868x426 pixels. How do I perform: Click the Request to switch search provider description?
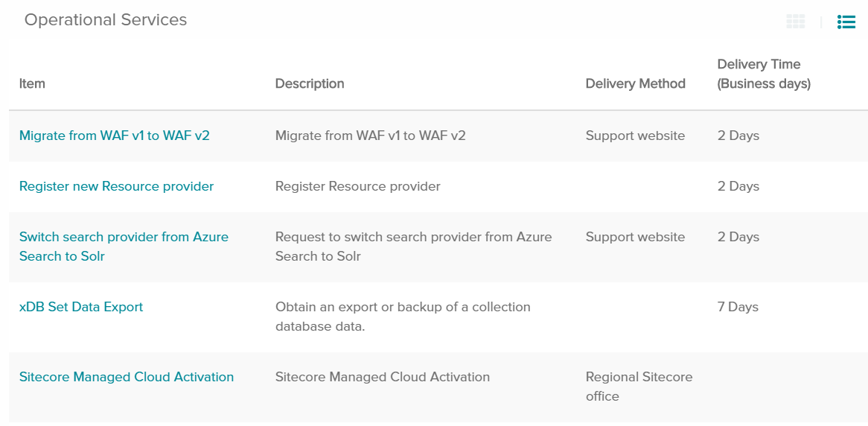coord(413,247)
